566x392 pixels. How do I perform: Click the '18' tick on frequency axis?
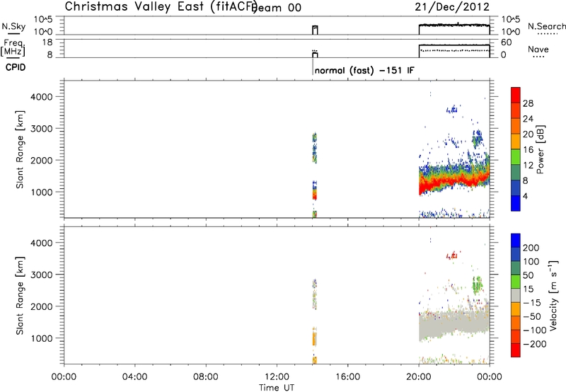(x=48, y=42)
